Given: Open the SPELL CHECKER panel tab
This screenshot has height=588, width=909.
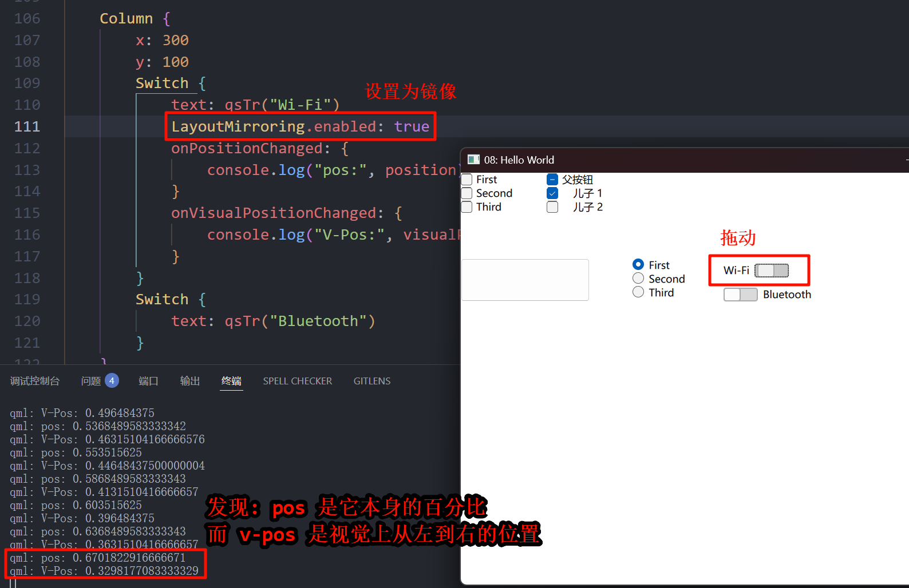Looking at the screenshot, I should coord(297,381).
